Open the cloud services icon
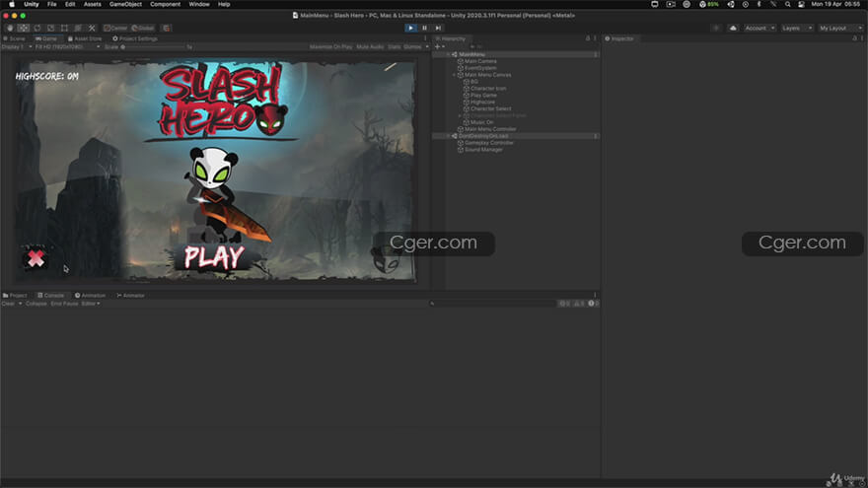Image resolution: width=868 pixels, height=488 pixels. coord(733,28)
